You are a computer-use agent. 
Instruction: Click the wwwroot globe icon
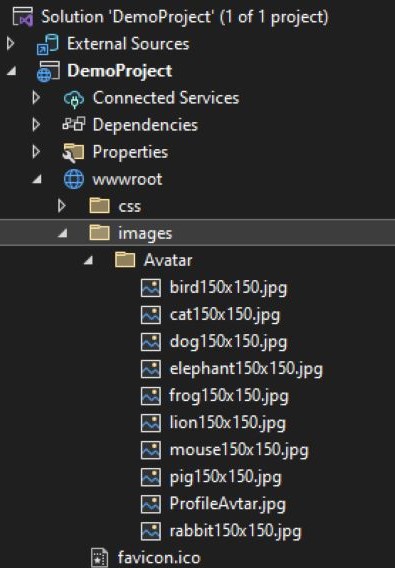[74, 179]
